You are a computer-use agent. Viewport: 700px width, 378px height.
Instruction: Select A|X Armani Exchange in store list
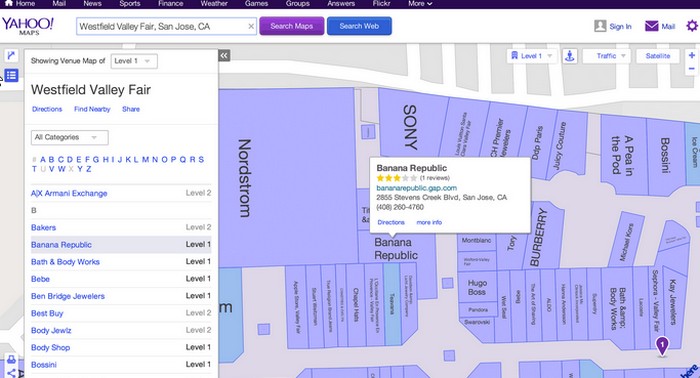(69, 193)
